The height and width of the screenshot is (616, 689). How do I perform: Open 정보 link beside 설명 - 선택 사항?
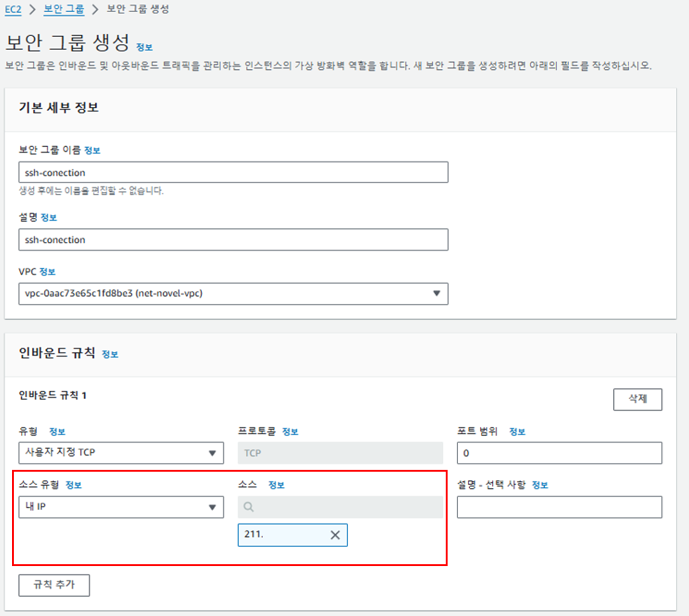[x=540, y=485]
